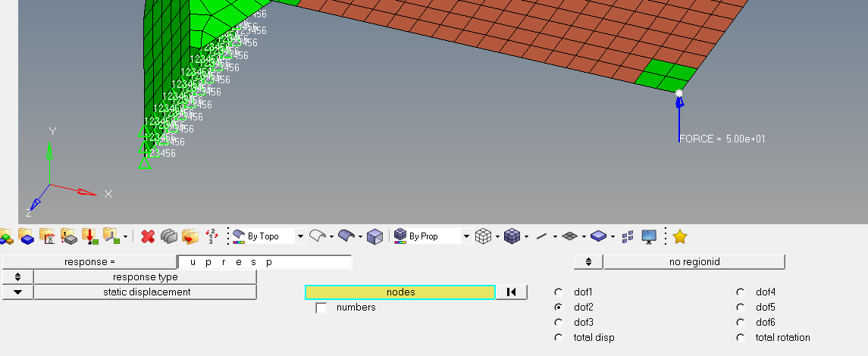This screenshot has width=868, height=356.
Task: Click the 1D traditional element representation icon
Action: 541,236
